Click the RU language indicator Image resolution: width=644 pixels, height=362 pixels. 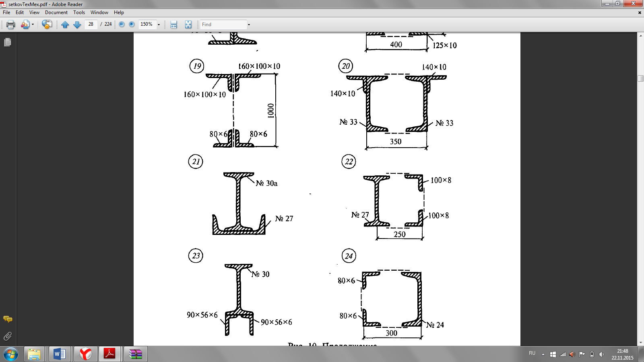(x=532, y=353)
